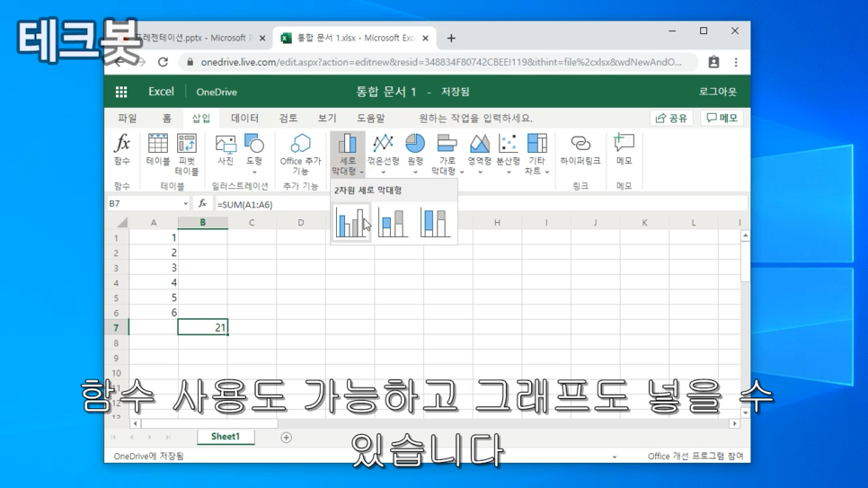Open the Office app launcher grid

(x=121, y=92)
